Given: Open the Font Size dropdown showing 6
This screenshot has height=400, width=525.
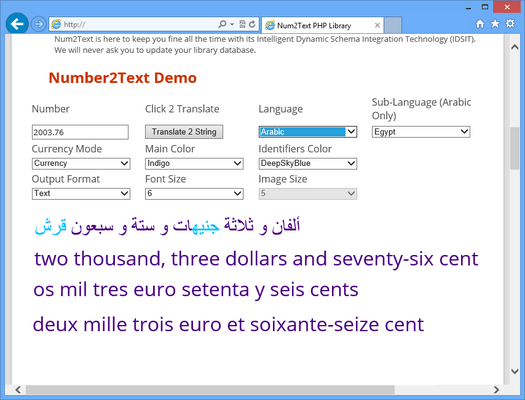Looking at the screenshot, I should pyautogui.click(x=194, y=194).
